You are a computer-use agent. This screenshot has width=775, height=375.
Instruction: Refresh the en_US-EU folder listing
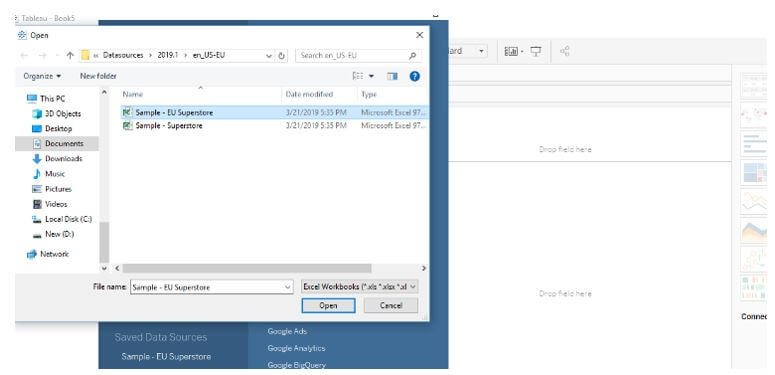[282, 56]
